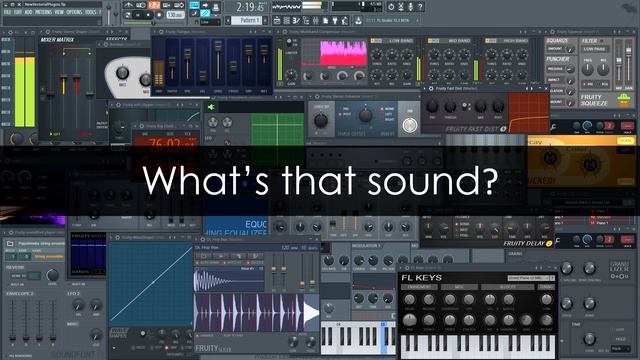Open the ADD menu
Screen dimensions: 640x360
tap(28, 13)
